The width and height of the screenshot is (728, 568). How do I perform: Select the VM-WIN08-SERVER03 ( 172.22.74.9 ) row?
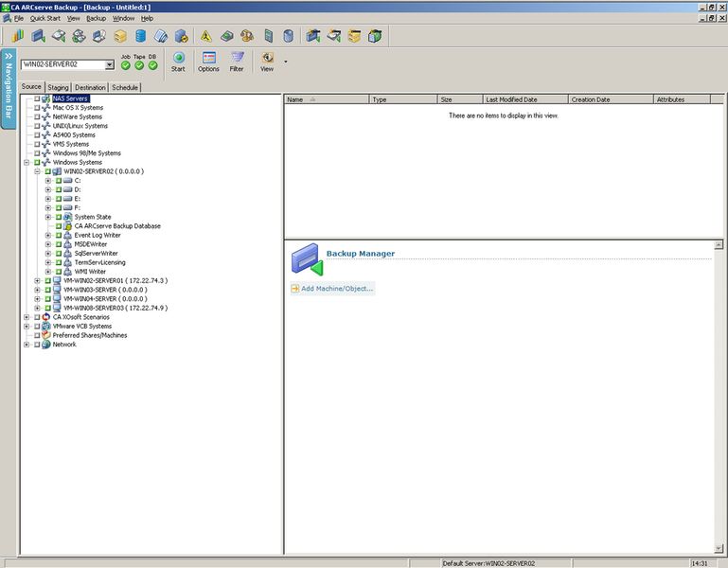115,308
